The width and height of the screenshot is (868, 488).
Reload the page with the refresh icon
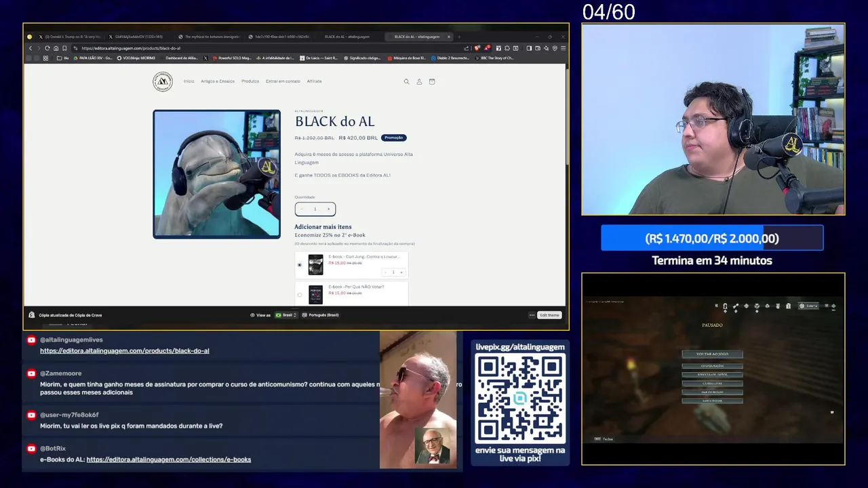coord(47,48)
